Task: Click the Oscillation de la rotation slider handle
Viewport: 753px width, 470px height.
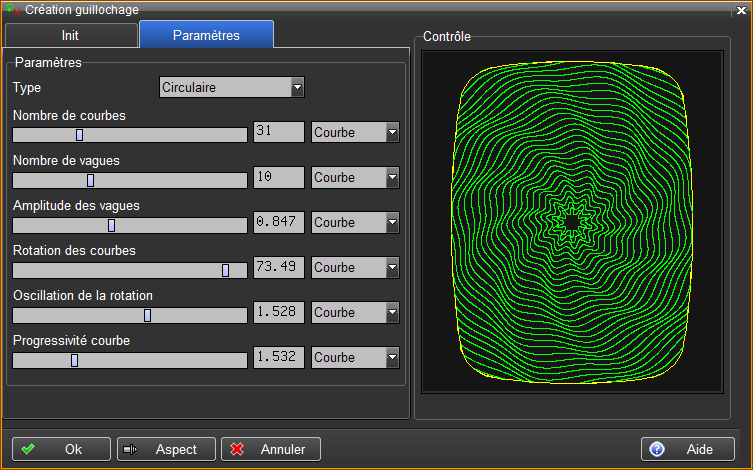Action: click(x=147, y=315)
